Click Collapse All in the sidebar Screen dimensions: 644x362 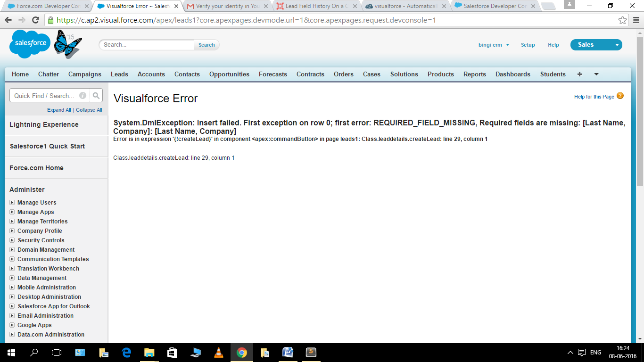(89, 110)
